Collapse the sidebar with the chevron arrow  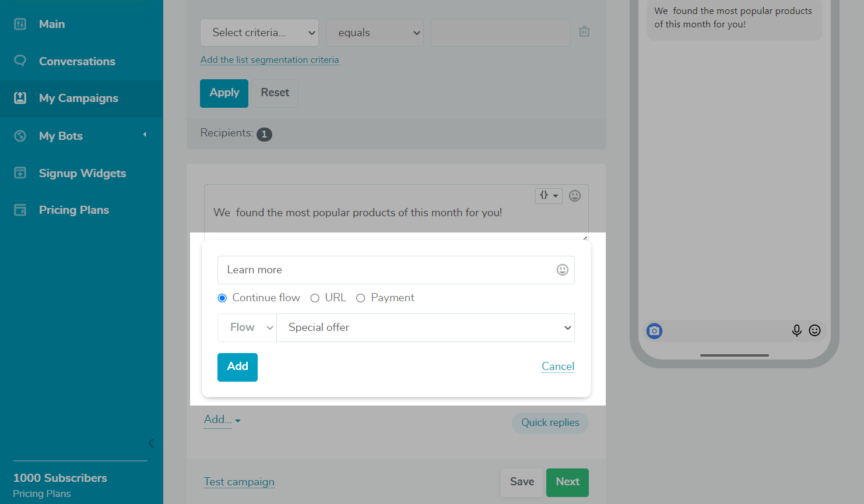[x=151, y=443]
